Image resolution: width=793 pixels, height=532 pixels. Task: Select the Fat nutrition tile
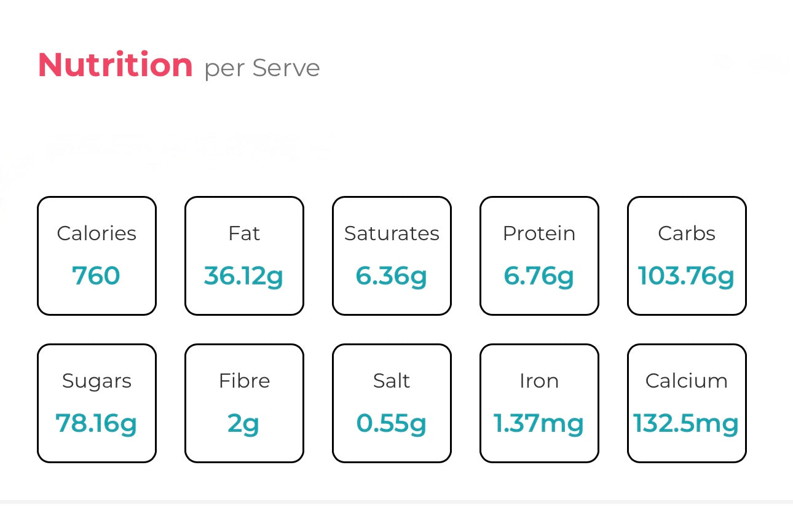pyautogui.click(x=244, y=256)
